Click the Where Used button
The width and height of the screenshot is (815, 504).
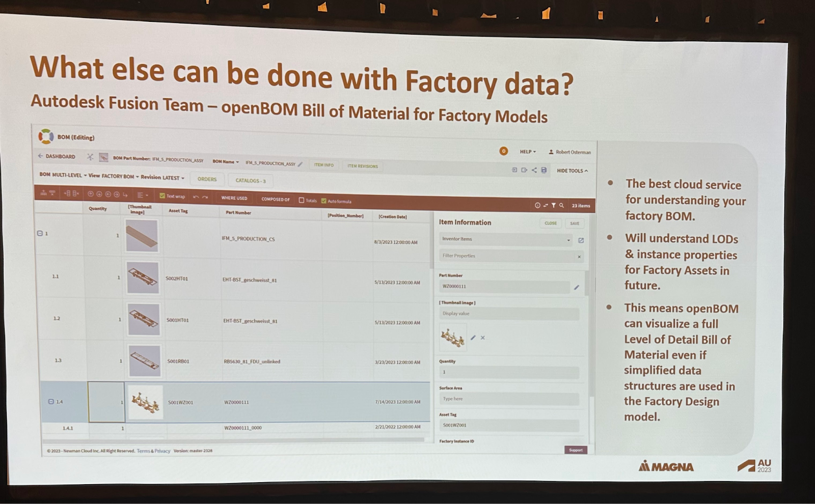tap(234, 198)
